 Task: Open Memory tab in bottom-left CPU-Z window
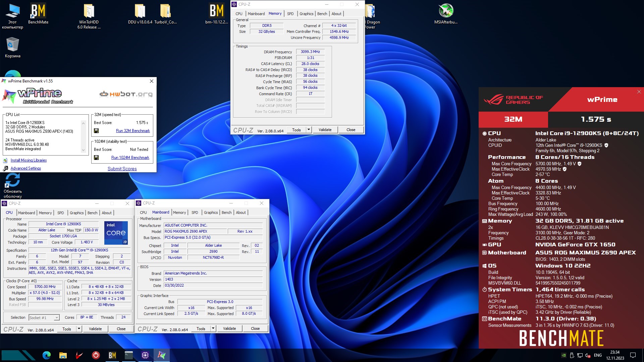point(45,213)
